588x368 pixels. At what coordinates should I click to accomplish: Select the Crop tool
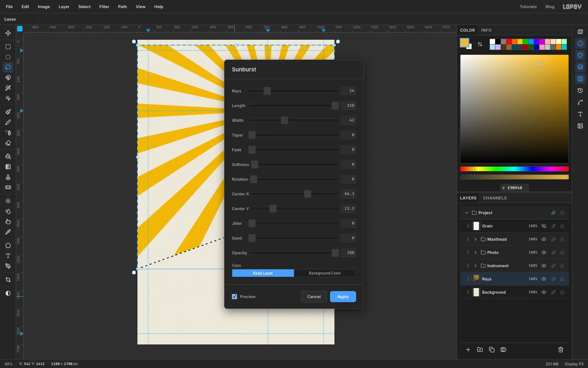(x=8, y=280)
